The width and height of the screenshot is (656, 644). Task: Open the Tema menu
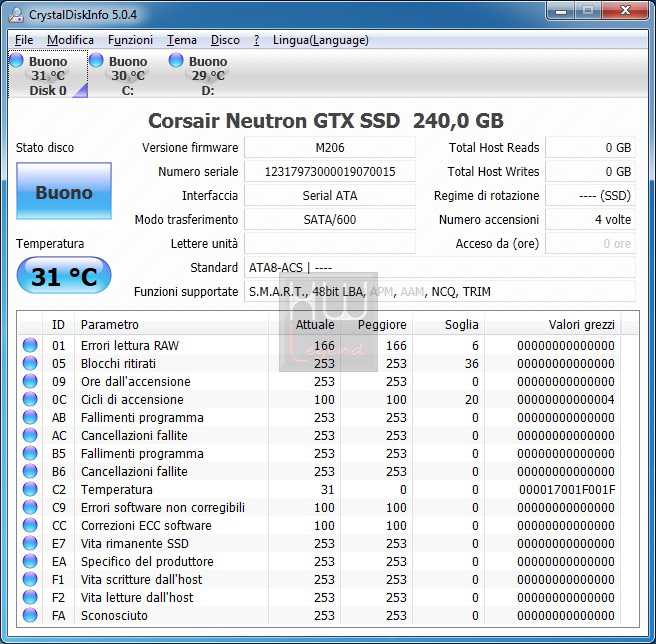tap(182, 40)
